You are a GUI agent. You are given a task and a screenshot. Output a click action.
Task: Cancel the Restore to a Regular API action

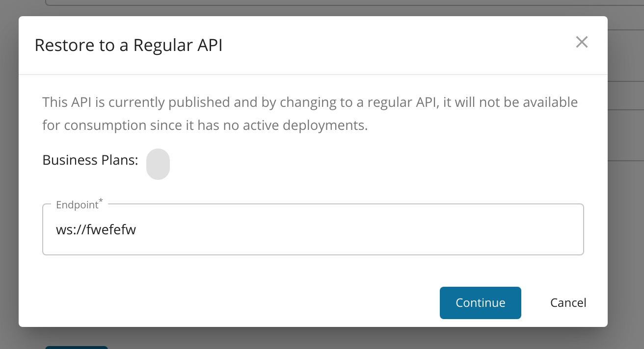pos(568,302)
